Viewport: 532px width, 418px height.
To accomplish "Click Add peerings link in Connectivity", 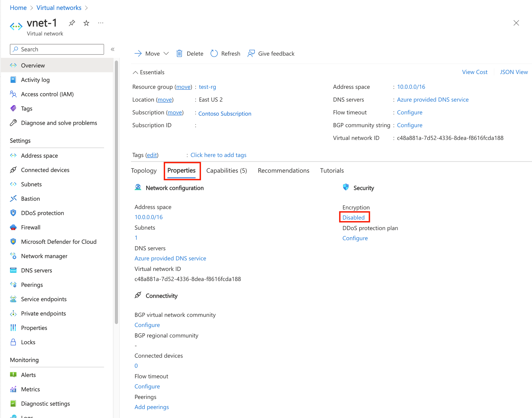I will point(152,406).
